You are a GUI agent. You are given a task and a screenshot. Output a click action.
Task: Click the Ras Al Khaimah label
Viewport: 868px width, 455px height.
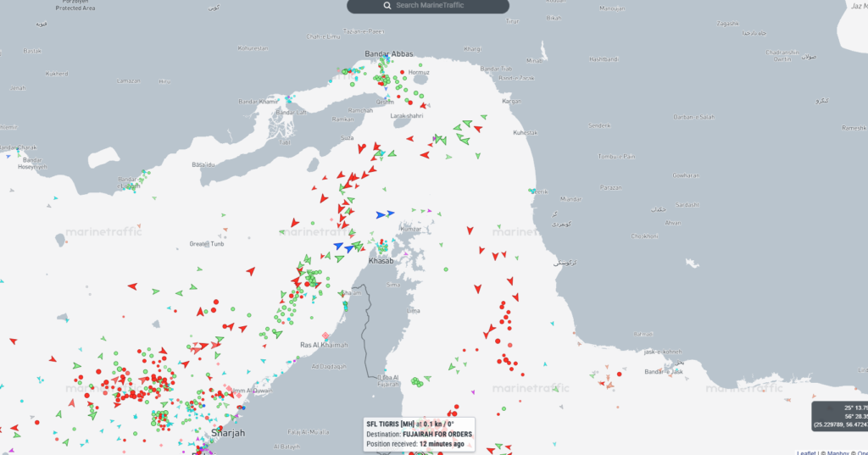pyautogui.click(x=324, y=345)
